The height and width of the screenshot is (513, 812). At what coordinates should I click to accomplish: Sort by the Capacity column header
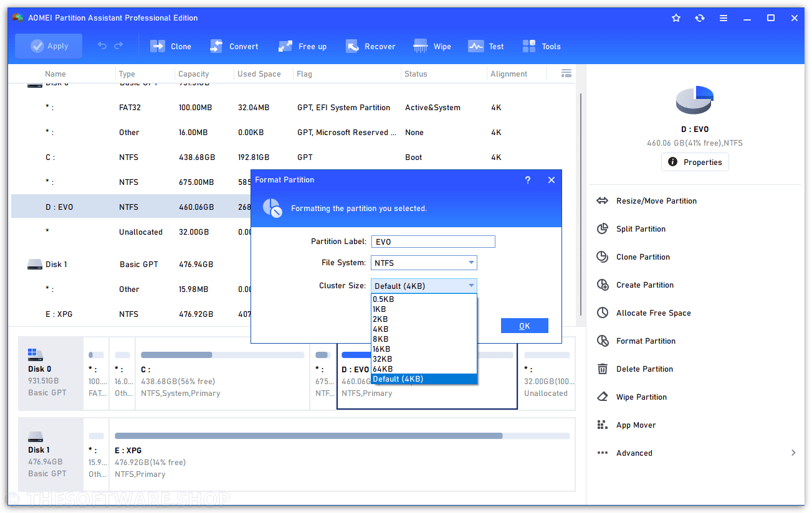point(194,73)
